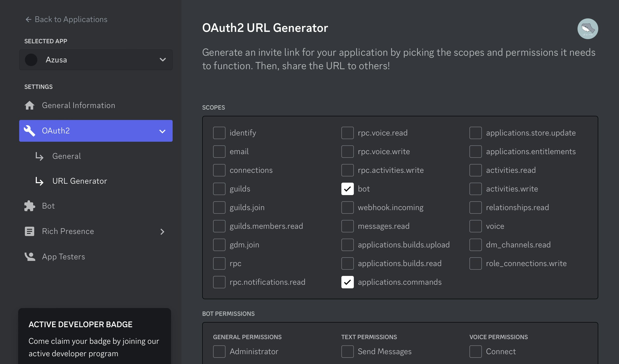Screen dimensions: 619x364
Task: Click the puzzle piece Bot icon
Action: pyautogui.click(x=30, y=206)
